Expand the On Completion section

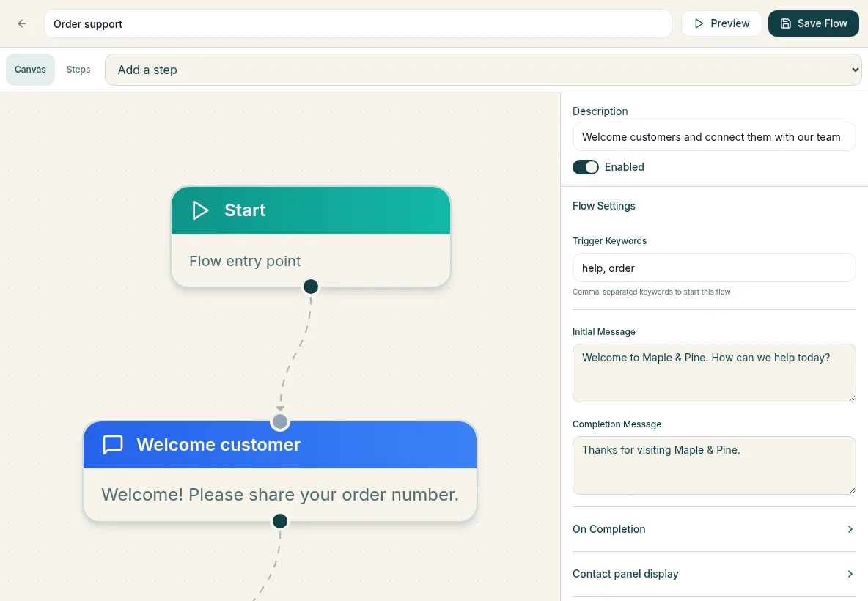tap(714, 529)
